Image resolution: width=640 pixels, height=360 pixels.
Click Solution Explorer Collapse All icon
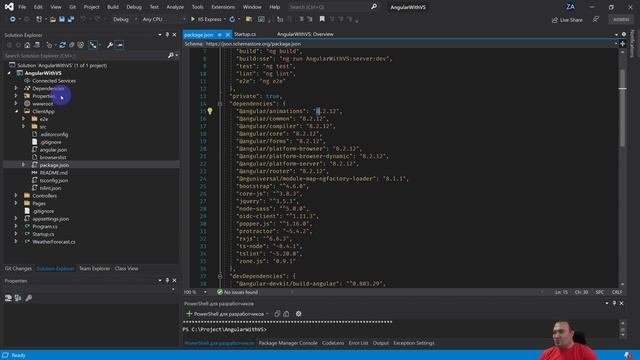click(x=71, y=45)
